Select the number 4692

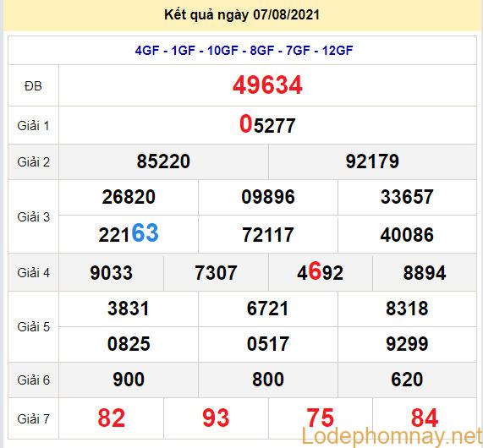click(320, 271)
